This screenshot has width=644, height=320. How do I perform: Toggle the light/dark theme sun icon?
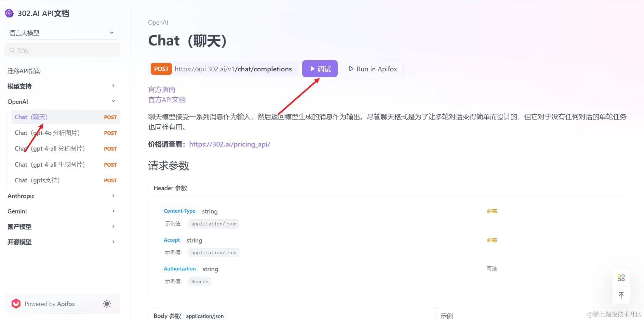(107, 304)
